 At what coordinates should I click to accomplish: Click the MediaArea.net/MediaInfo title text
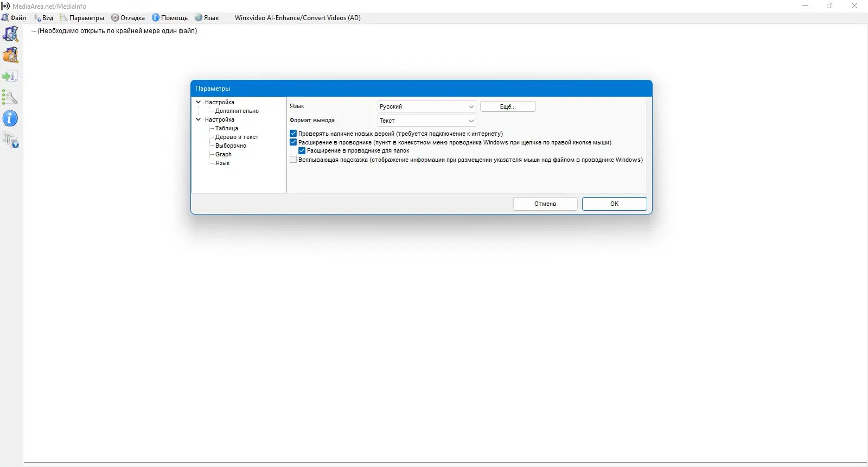click(49, 6)
